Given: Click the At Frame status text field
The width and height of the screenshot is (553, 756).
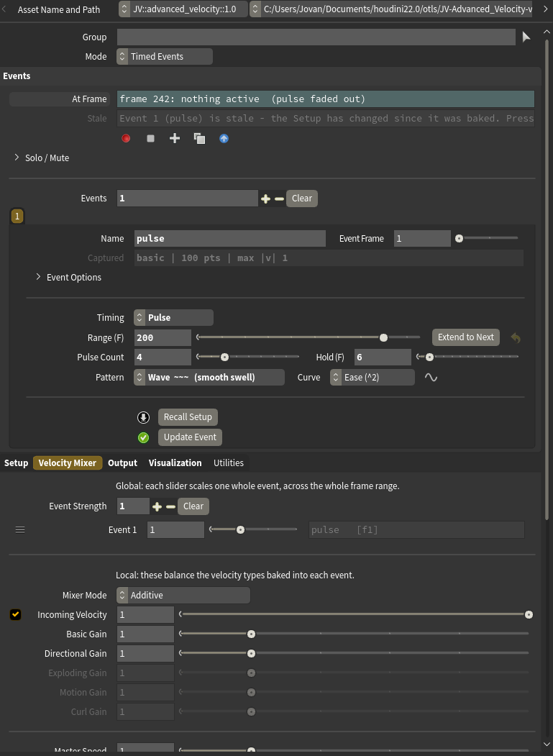Looking at the screenshot, I should 326,99.
